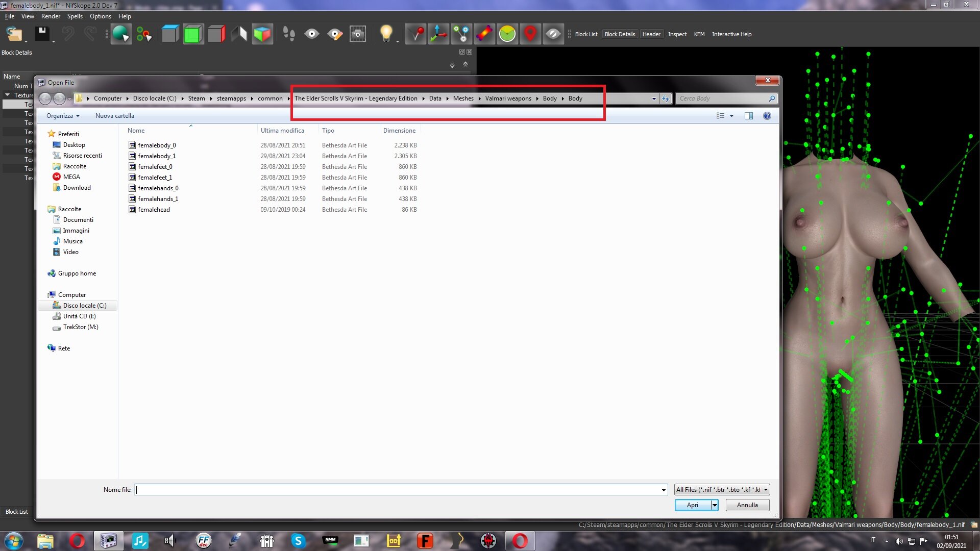Switch to side view red cube
Viewport: 980px width, 551px height.
216,34
